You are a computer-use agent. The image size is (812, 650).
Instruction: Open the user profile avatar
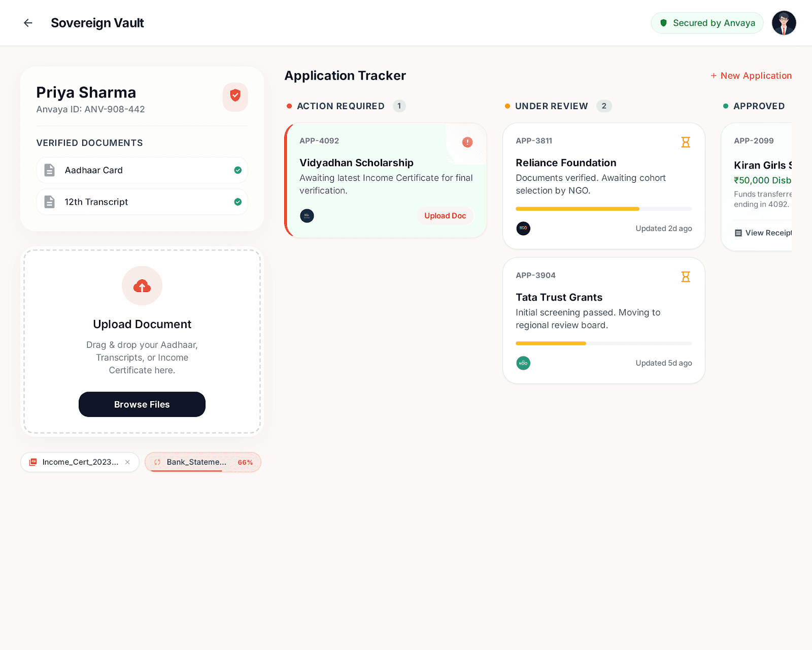coord(784,23)
